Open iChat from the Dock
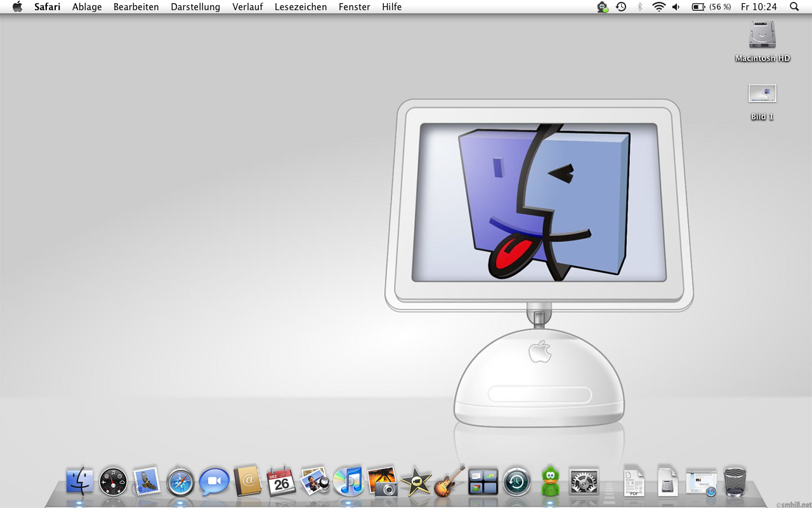 tap(214, 481)
